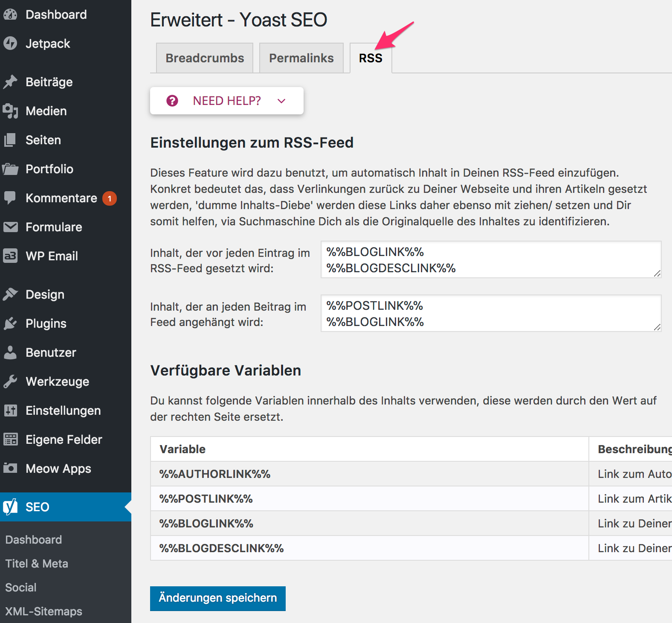Open XML-Sitemaps submenu link
Image resolution: width=672 pixels, height=623 pixels.
point(43,611)
